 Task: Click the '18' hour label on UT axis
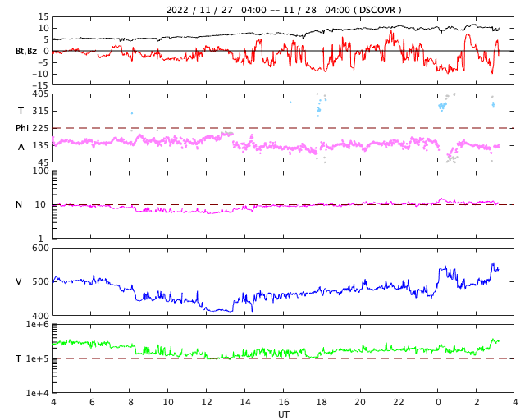(x=322, y=402)
